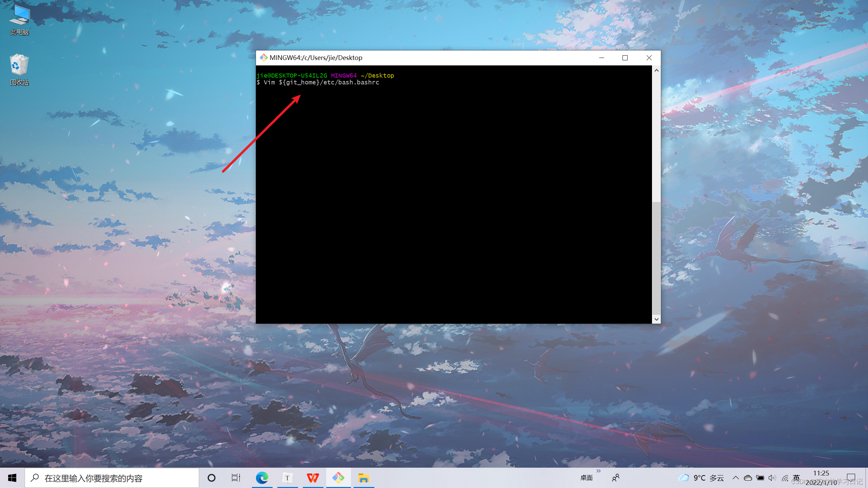Viewport: 868px width, 488px height.
Task: Click the terminal scrollbar thumb
Action: coord(656,258)
